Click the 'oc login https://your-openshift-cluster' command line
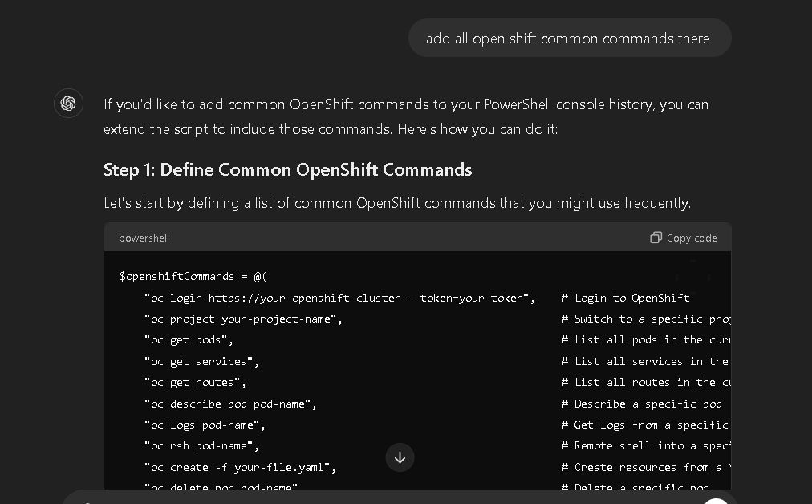 point(339,299)
